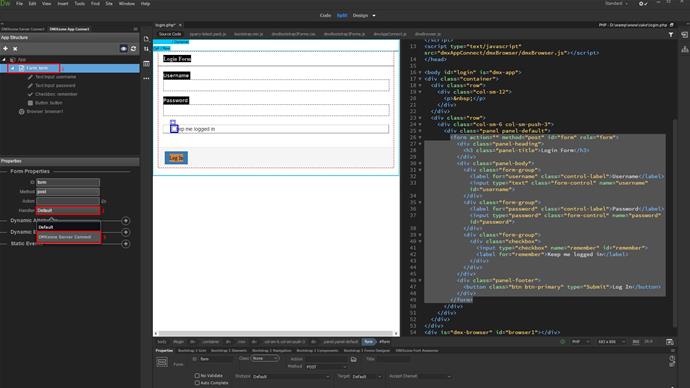
Task: Click the Live View Options toolbar icon
Action: pyautogui.click(x=146, y=64)
